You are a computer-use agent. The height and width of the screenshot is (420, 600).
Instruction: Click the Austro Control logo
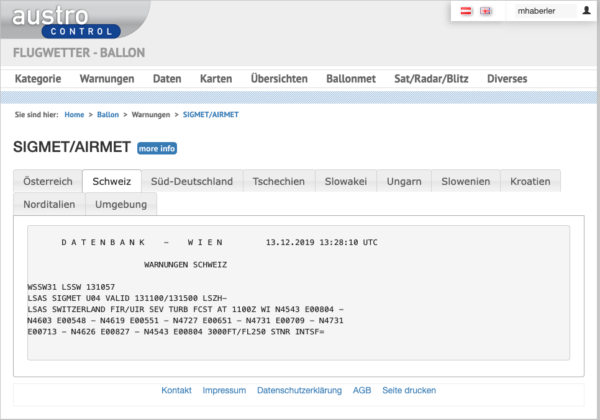(66, 21)
